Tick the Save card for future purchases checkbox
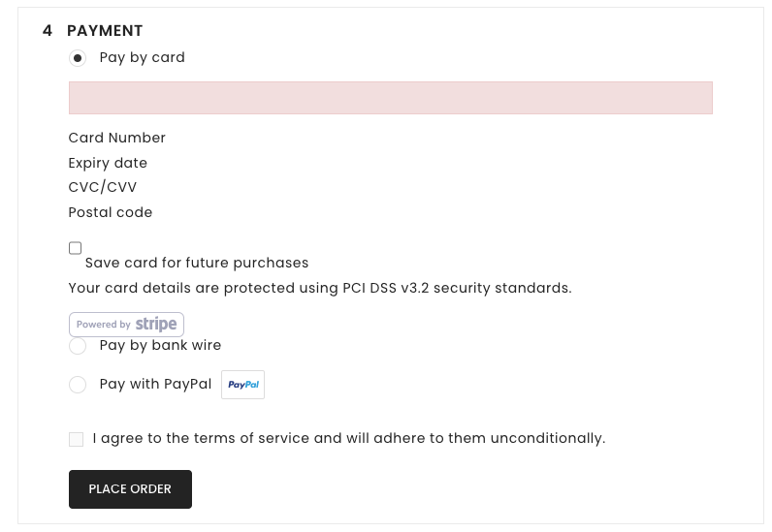The width and height of the screenshot is (772, 532). [76, 248]
